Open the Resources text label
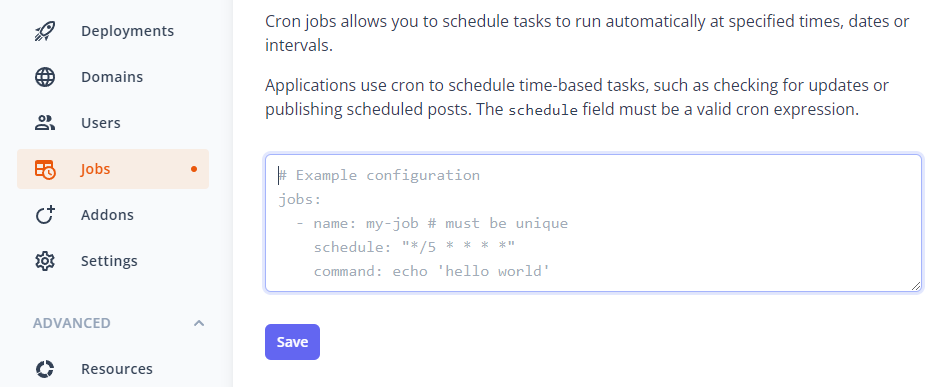The height and width of the screenshot is (387, 939). pos(117,368)
